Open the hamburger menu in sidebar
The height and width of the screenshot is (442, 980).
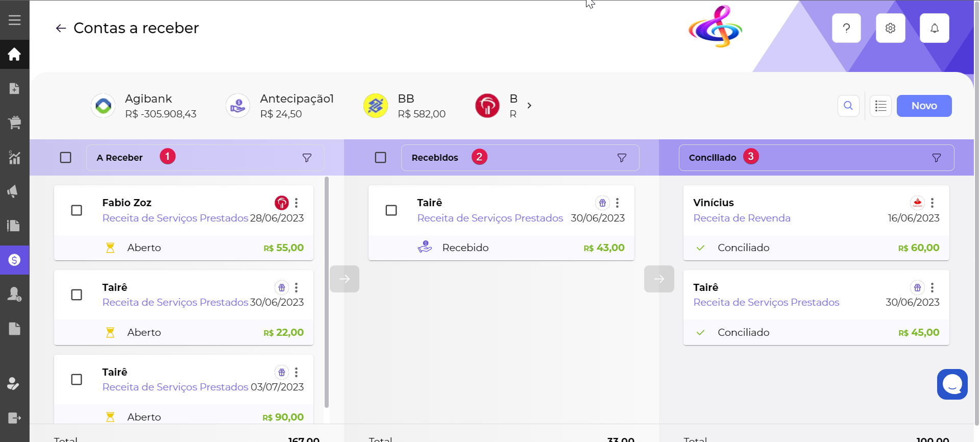pyautogui.click(x=14, y=20)
